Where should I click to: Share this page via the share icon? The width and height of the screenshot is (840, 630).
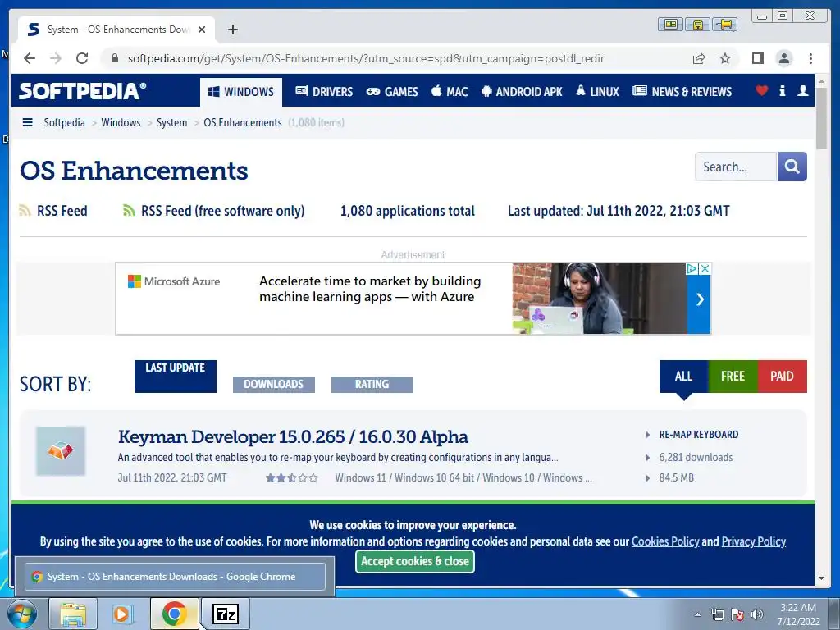pyautogui.click(x=699, y=58)
